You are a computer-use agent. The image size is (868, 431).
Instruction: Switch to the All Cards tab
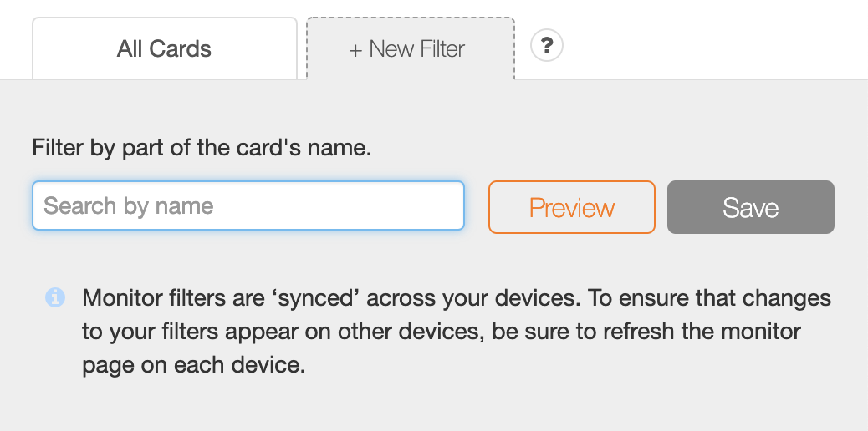[164, 48]
